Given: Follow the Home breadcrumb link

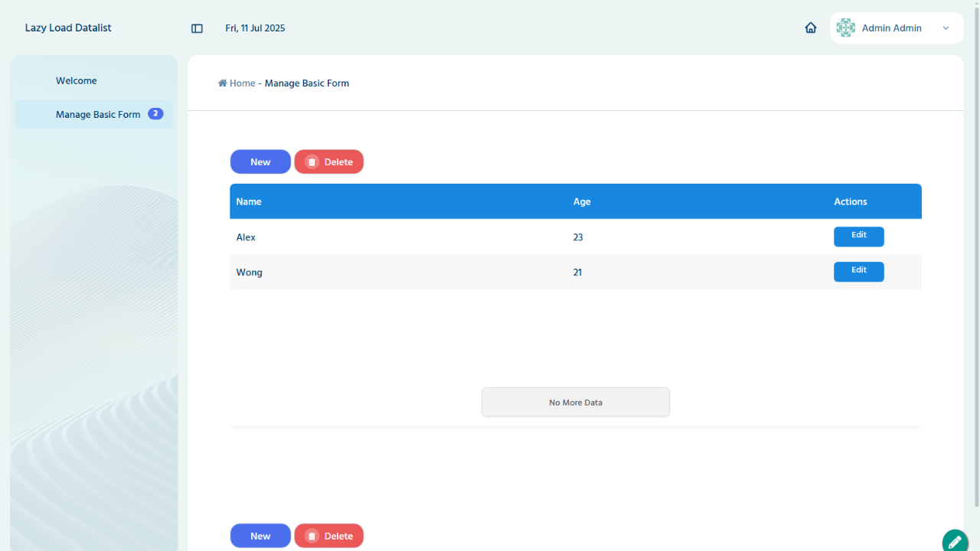Looking at the screenshot, I should click(242, 83).
